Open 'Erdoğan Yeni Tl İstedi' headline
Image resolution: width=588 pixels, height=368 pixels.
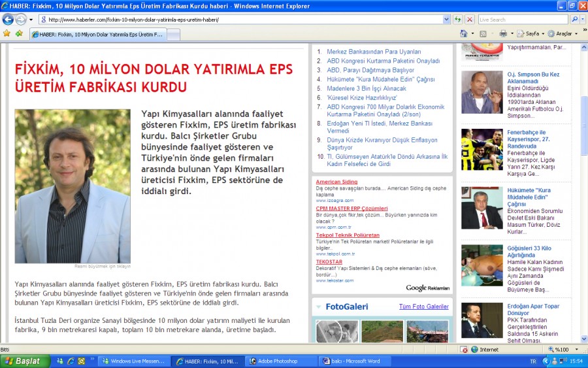[x=379, y=127]
